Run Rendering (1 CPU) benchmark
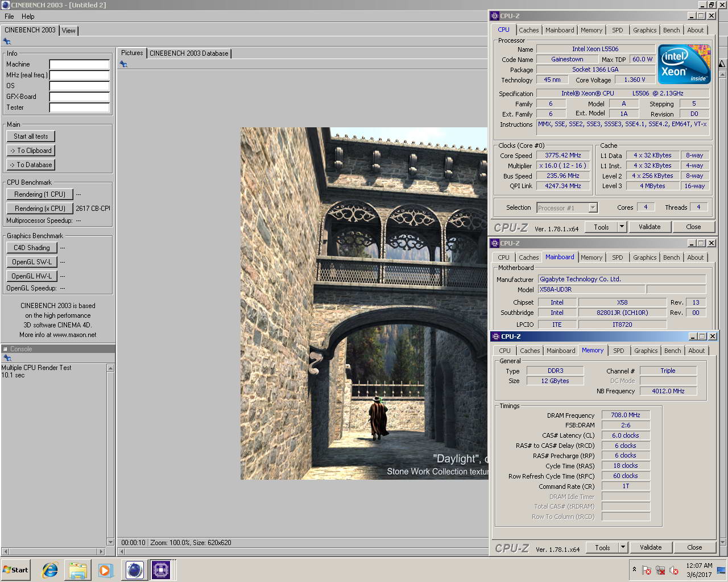This screenshot has width=728, height=582. pyautogui.click(x=40, y=194)
